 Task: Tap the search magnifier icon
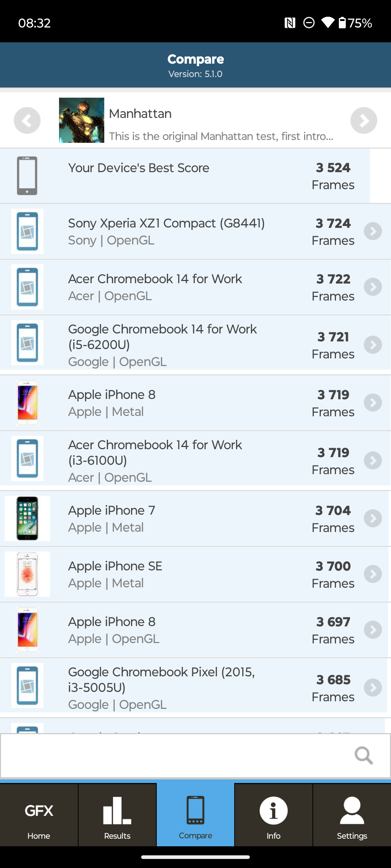click(363, 756)
